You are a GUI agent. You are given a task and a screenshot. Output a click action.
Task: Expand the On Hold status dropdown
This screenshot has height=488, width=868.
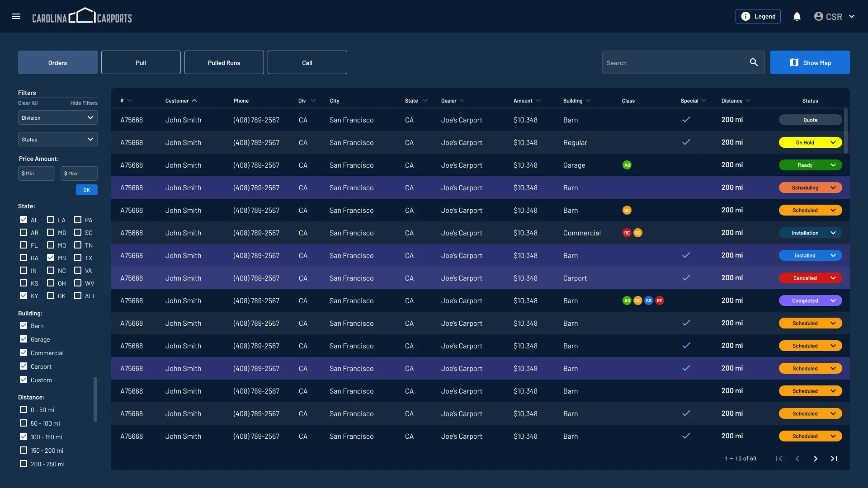point(833,142)
